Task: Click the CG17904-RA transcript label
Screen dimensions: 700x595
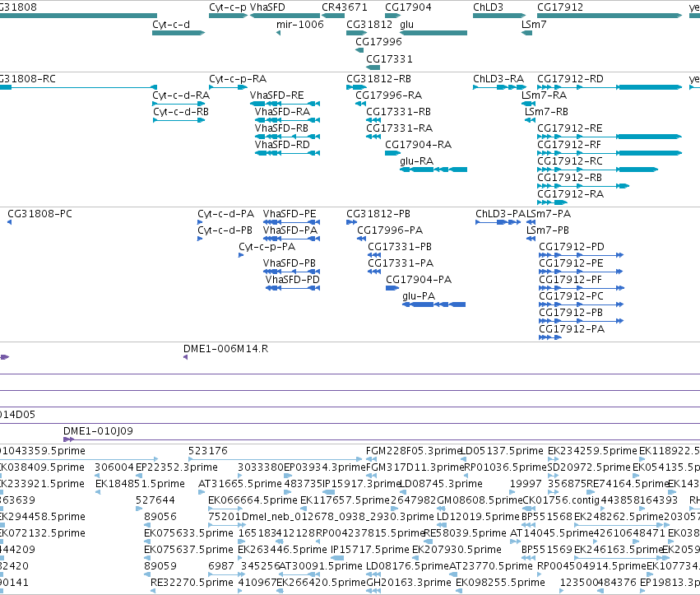Action: (x=419, y=145)
